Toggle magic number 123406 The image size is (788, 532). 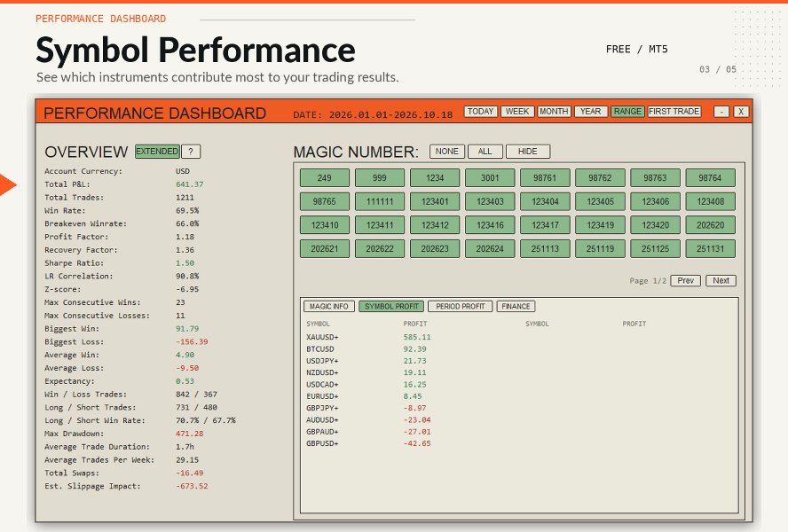click(655, 201)
